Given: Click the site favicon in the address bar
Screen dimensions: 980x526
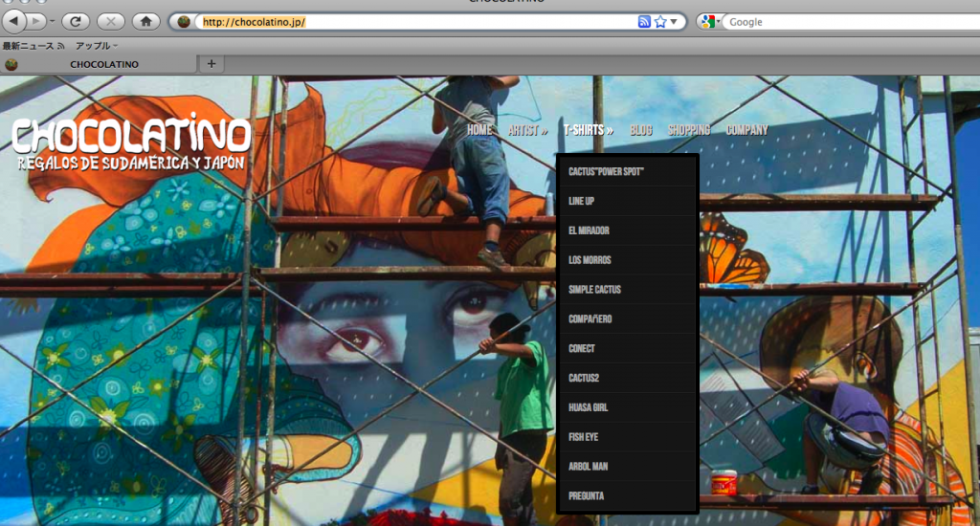Looking at the screenshot, I should click(184, 22).
